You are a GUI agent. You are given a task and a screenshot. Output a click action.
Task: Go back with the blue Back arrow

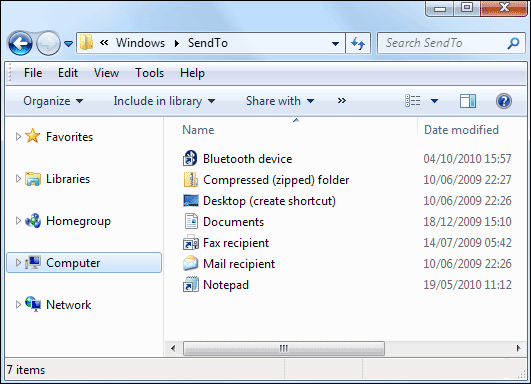tap(20, 43)
